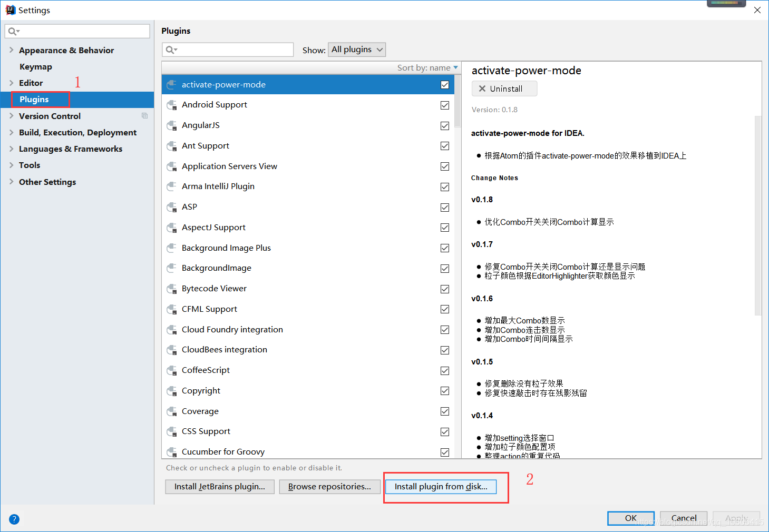Expand the Version Control settings node
Screen dimensions: 769x532
coord(11,116)
